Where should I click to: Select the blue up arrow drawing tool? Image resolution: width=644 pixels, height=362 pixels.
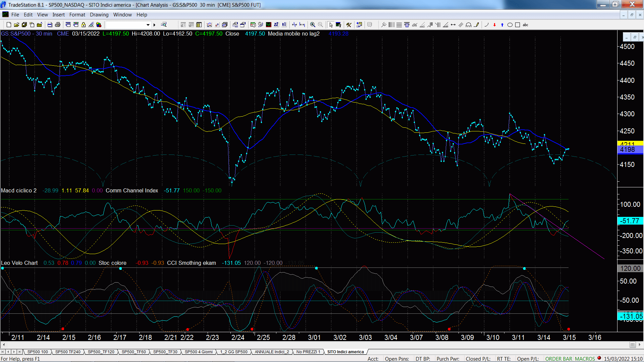point(502,25)
